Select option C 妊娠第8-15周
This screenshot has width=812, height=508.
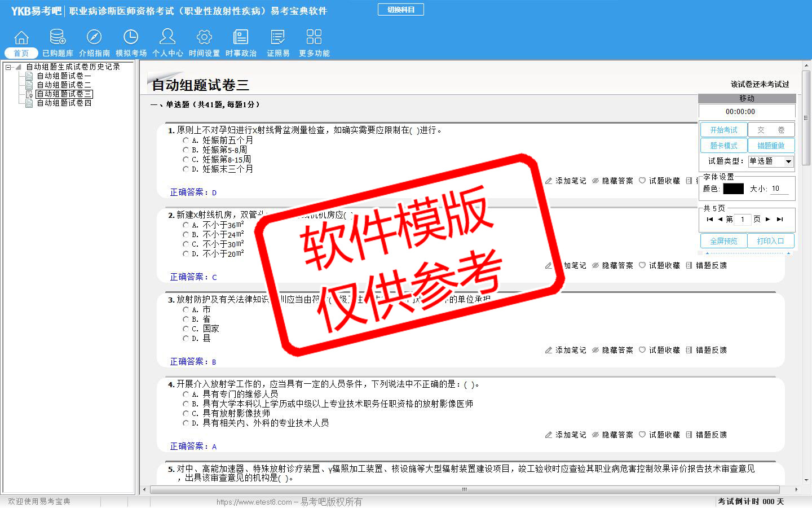(x=186, y=159)
